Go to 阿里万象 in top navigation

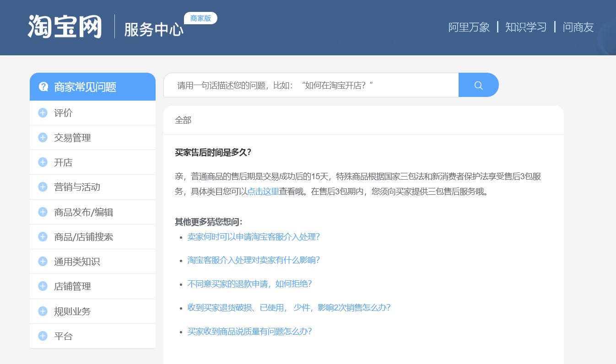(469, 27)
